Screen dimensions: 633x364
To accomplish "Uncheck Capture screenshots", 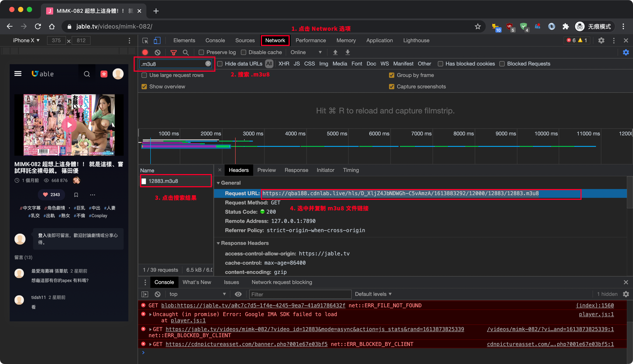I will pyautogui.click(x=392, y=87).
